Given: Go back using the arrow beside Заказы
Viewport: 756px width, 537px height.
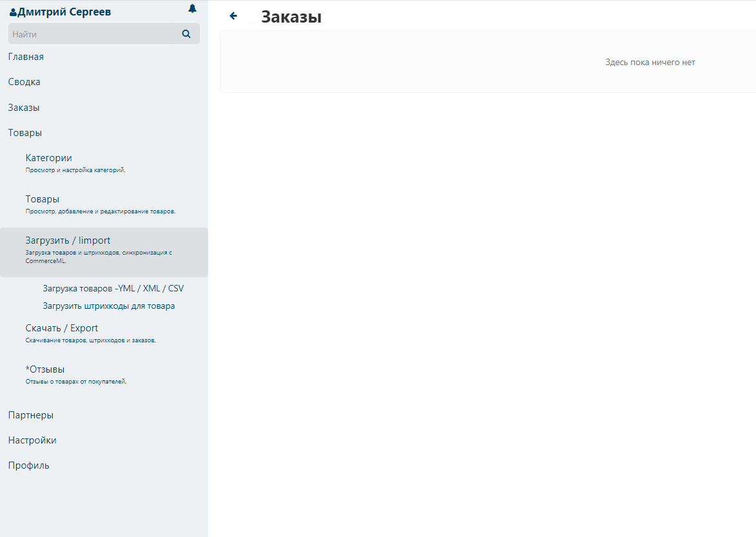Looking at the screenshot, I should [x=233, y=16].
